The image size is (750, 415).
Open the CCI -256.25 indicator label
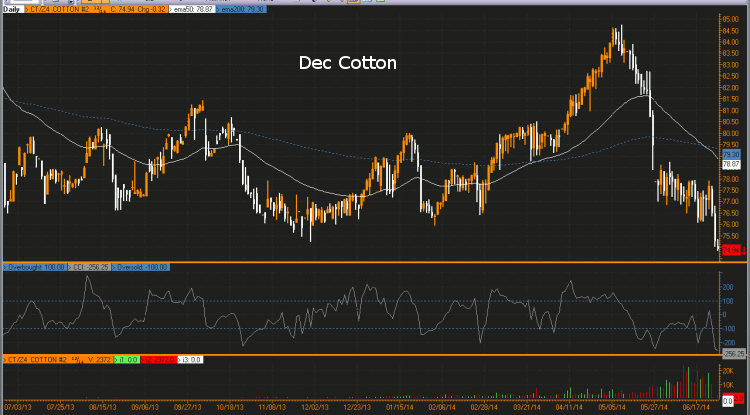(x=89, y=267)
